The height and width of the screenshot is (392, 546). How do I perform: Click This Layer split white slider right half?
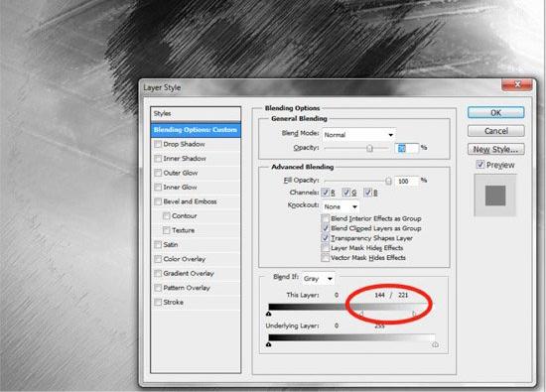click(x=414, y=314)
